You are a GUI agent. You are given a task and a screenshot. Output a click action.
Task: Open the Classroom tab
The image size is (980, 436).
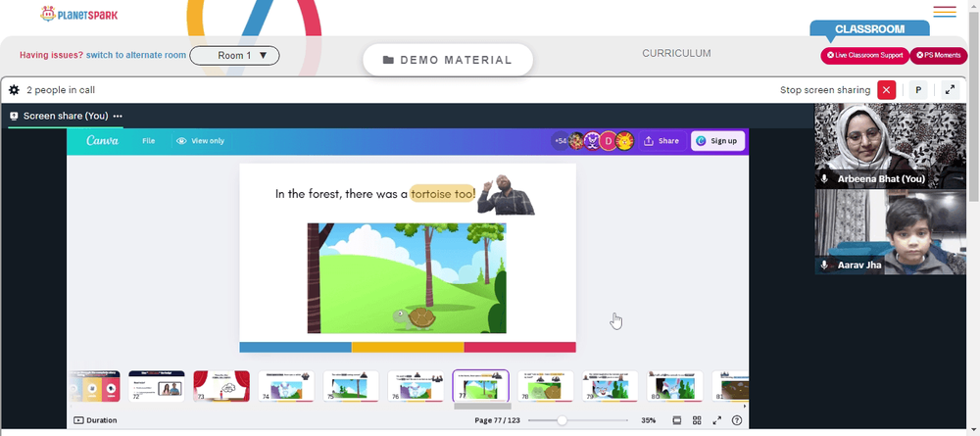pyautogui.click(x=869, y=28)
